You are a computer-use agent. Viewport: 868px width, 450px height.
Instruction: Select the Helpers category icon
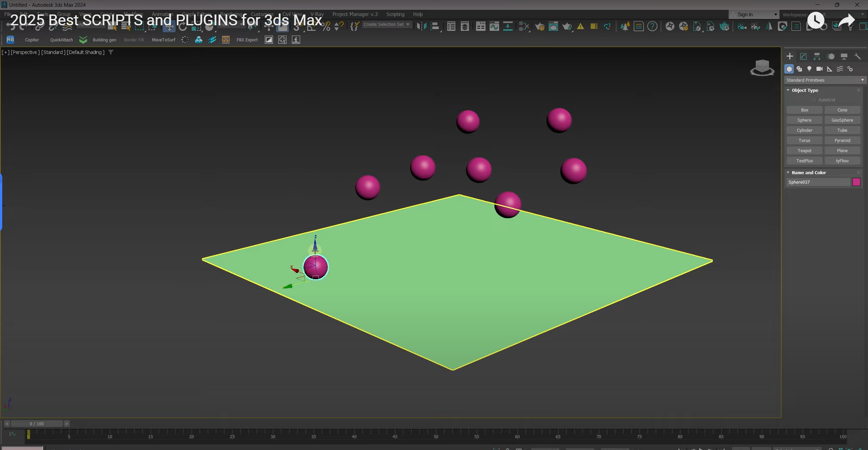tap(830, 69)
